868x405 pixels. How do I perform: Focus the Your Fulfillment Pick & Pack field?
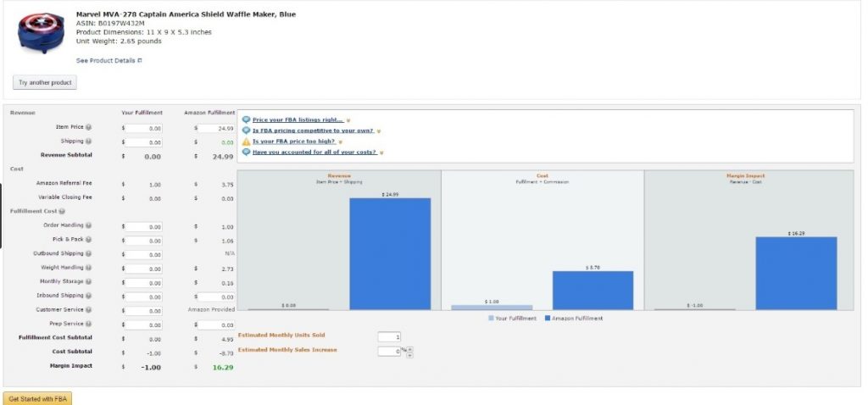point(143,241)
